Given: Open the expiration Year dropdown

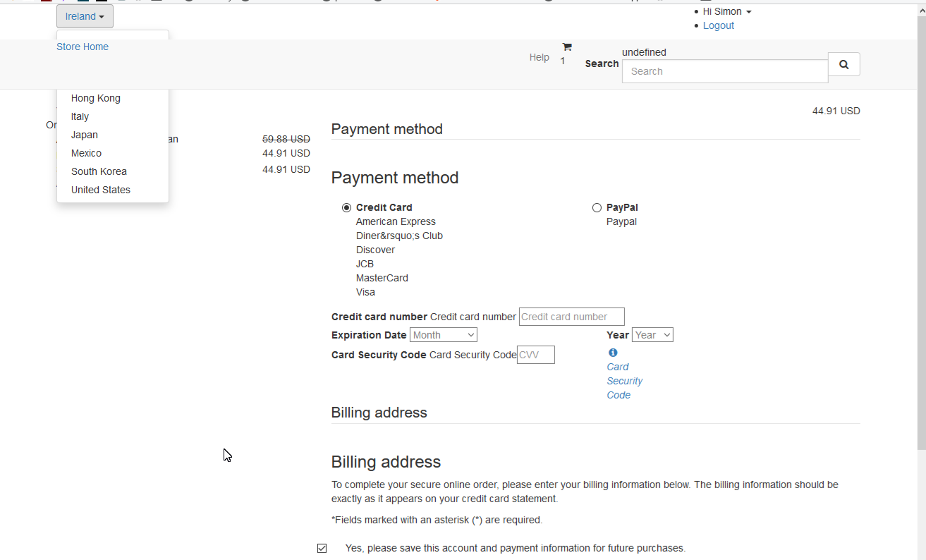Looking at the screenshot, I should point(652,335).
